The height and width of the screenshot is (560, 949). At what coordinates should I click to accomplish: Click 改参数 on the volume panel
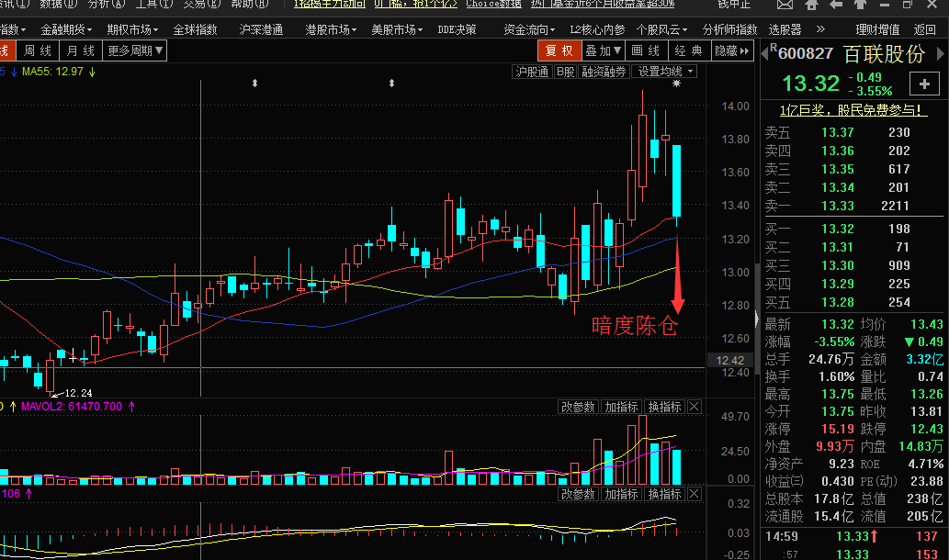pos(579,407)
